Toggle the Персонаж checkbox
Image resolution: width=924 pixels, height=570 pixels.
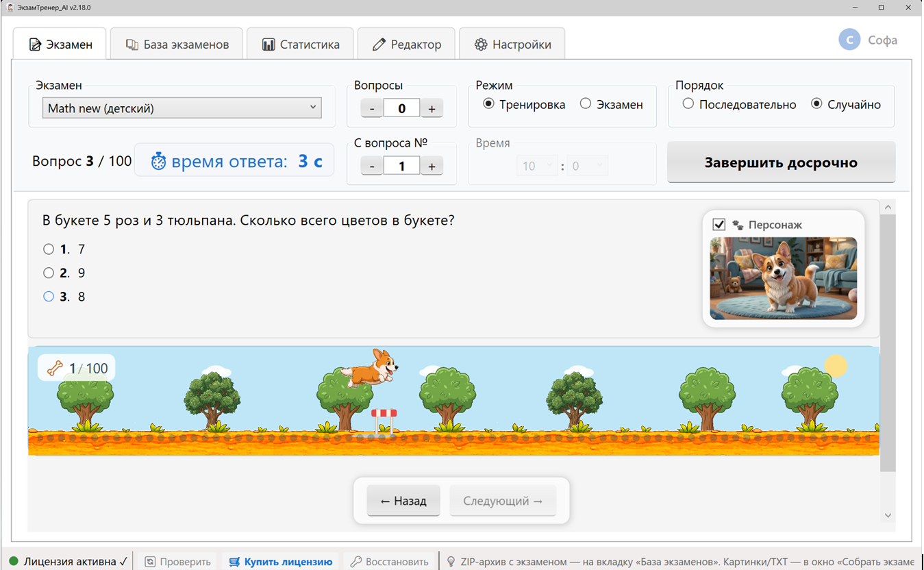[x=719, y=225]
